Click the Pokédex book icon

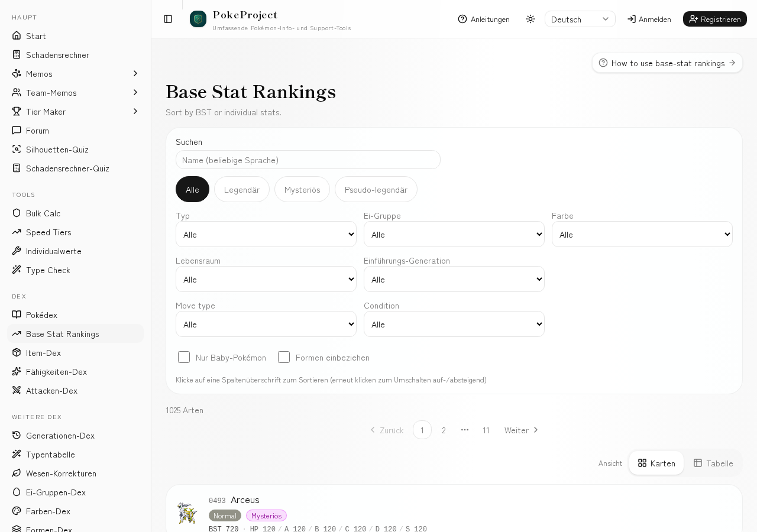[17, 314]
